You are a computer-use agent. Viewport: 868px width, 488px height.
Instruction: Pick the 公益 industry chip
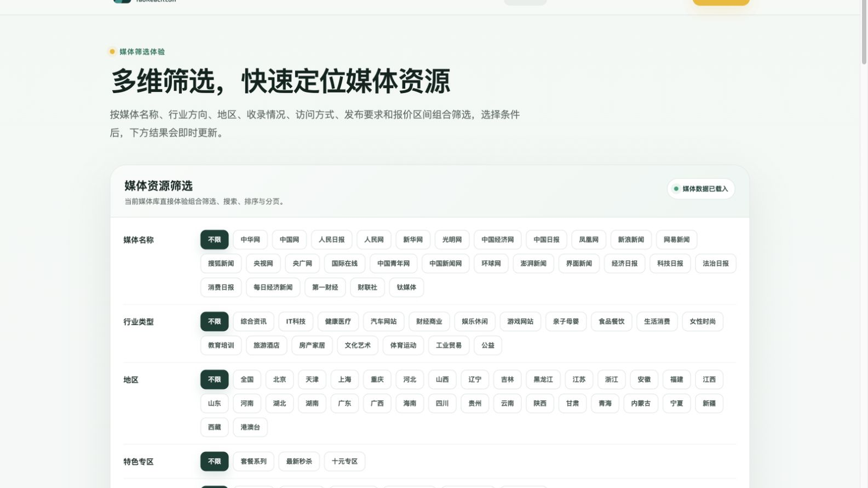pos(488,345)
